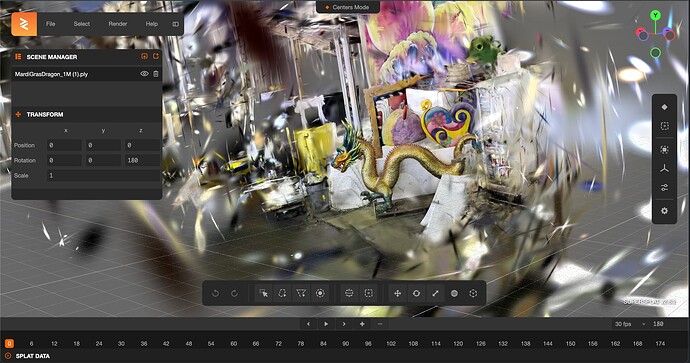Choose the scale tool in bottom toolbar

[x=435, y=293]
